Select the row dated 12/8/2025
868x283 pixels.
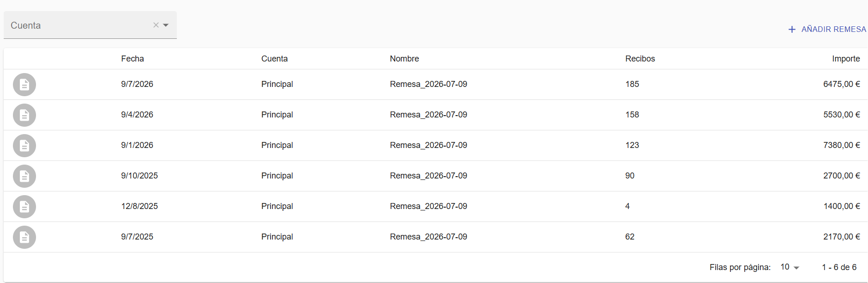[x=435, y=207]
